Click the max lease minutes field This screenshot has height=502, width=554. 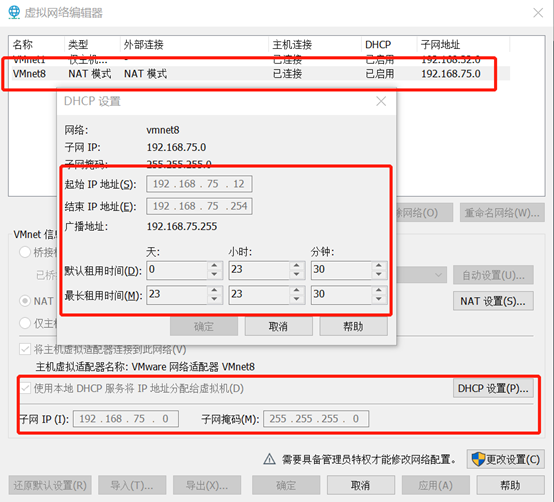pyautogui.click(x=342, y=295)
